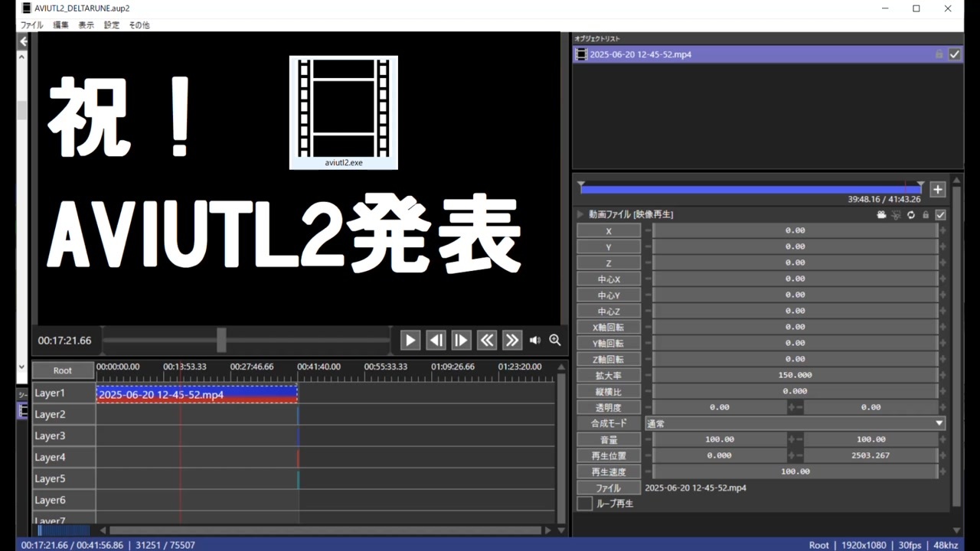Add an effect with the plus button
This screenshot has height=551, width=980.
tap(937, 189)
